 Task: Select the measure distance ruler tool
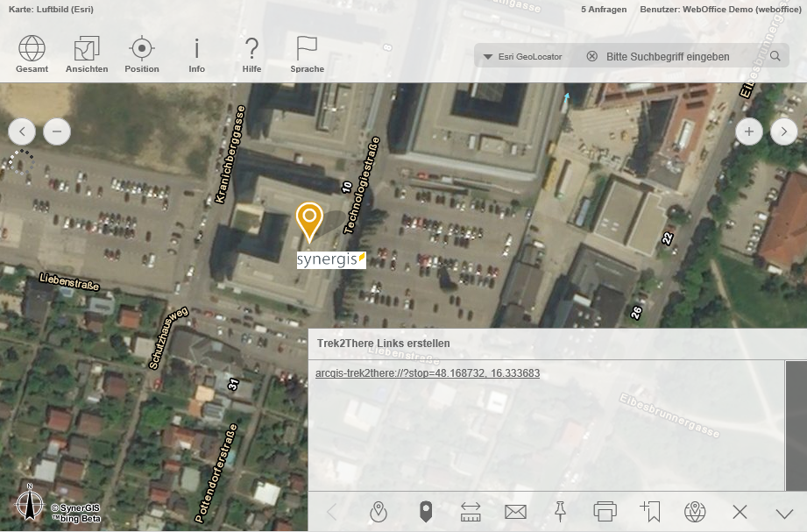coord(471,512)
